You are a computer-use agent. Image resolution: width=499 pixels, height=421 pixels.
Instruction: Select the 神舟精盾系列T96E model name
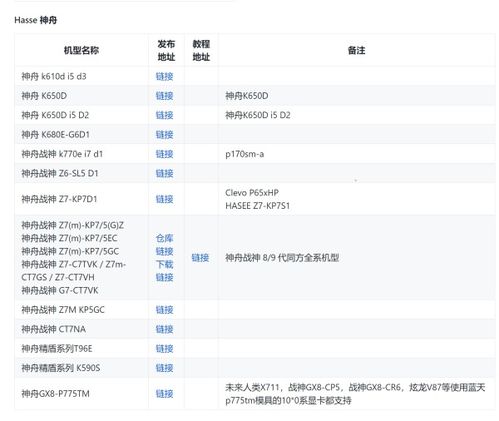coord(57,348)
